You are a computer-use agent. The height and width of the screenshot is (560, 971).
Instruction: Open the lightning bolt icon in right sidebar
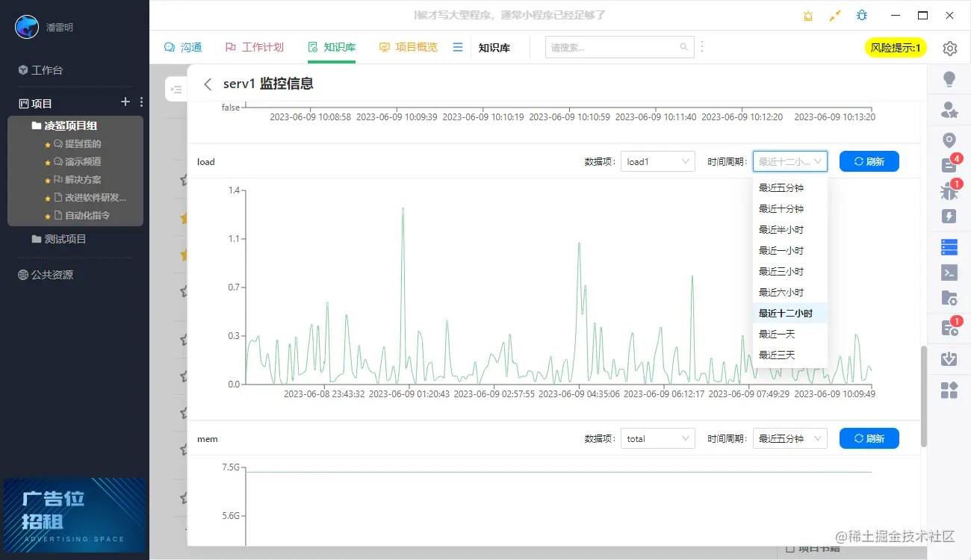(949, 217)
